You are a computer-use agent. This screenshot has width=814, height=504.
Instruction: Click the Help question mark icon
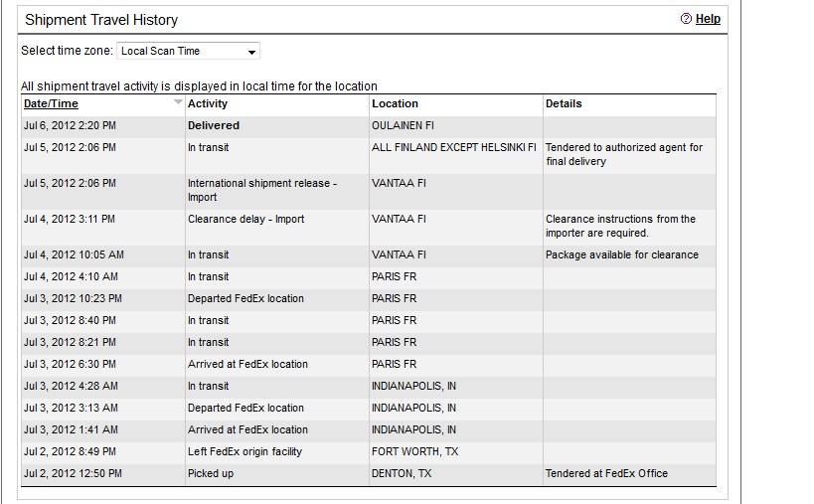point(686,19)
